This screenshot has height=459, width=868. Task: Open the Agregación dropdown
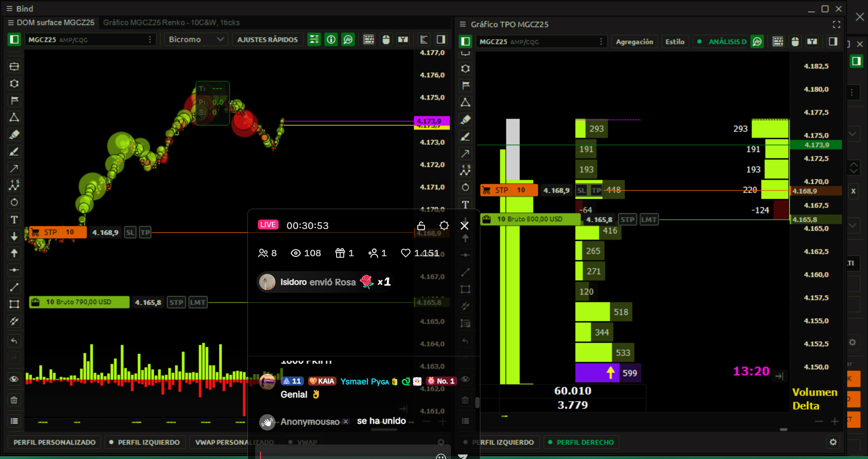[x=634, y=42]
